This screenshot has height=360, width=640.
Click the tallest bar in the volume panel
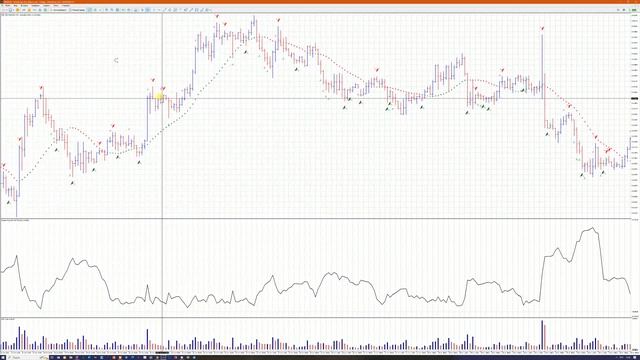(542, 335)
